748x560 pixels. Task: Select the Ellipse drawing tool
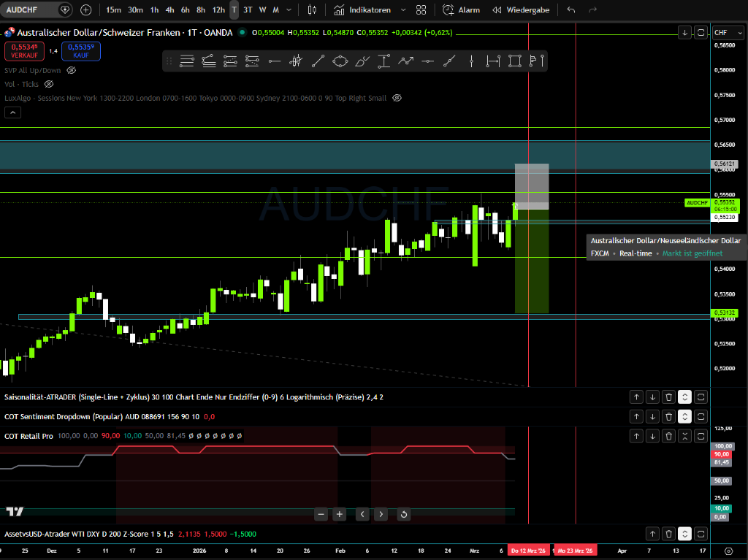tap(340, 61)
